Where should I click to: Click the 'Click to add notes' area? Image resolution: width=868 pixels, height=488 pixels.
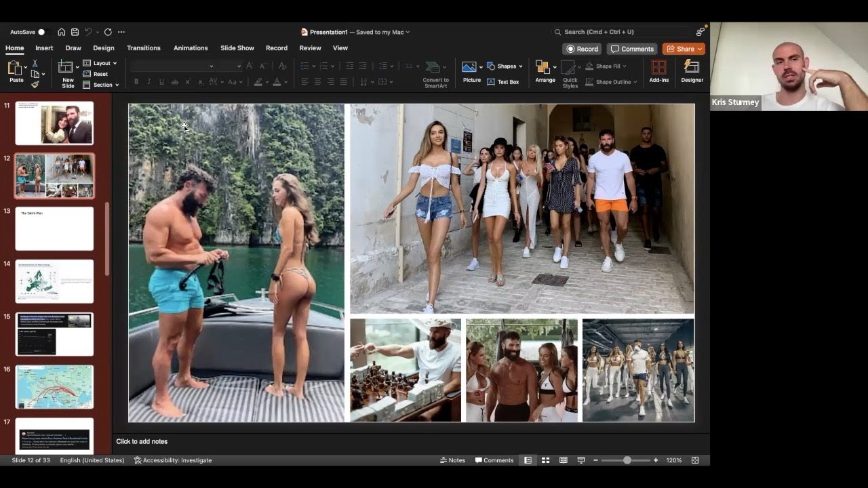[142, 441]
